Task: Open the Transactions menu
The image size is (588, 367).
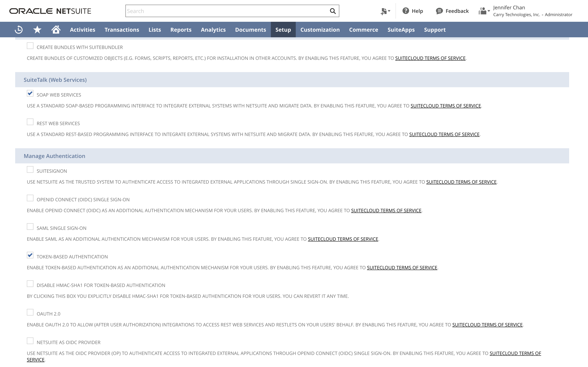Action: [x=122, y=29]
